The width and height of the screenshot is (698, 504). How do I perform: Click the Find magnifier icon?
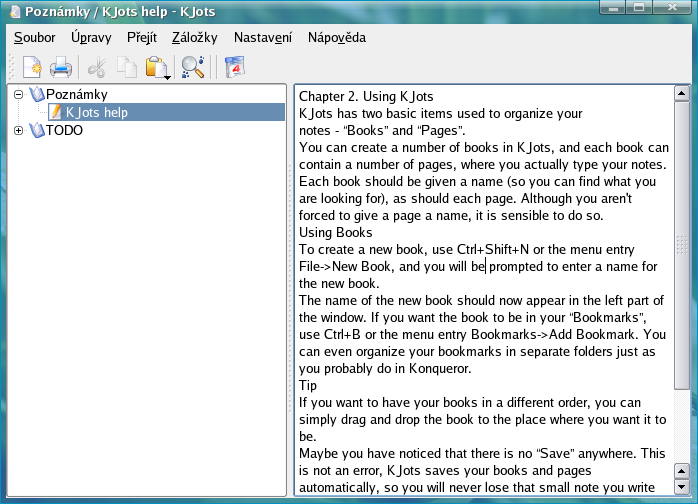(193, 67)
